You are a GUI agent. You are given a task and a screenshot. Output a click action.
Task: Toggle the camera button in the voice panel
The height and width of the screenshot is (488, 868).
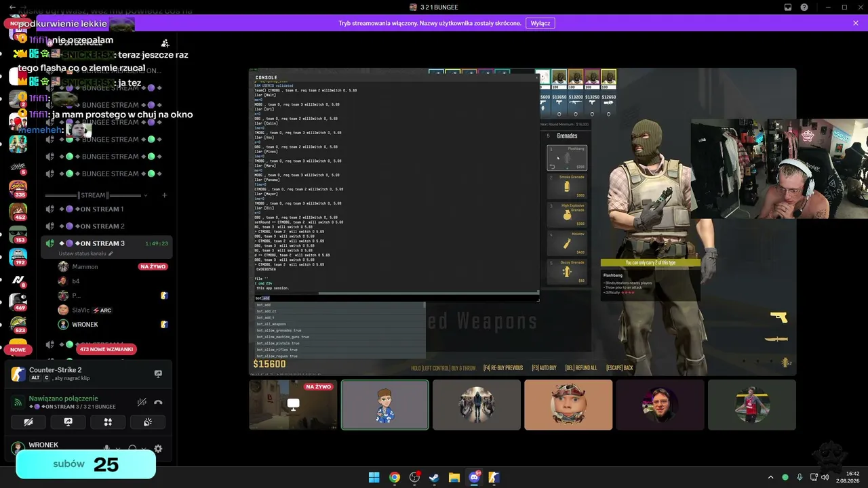tap(28, 422)
